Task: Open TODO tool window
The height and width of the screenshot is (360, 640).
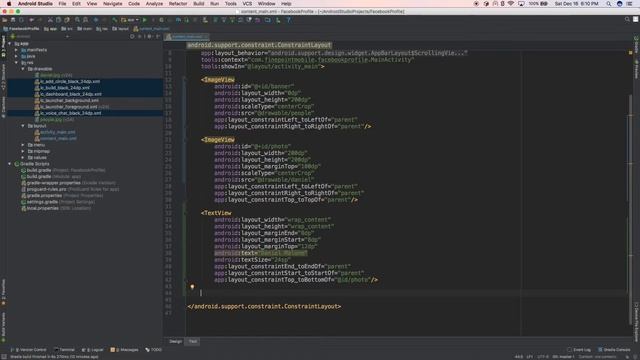Action: (154, 350)
